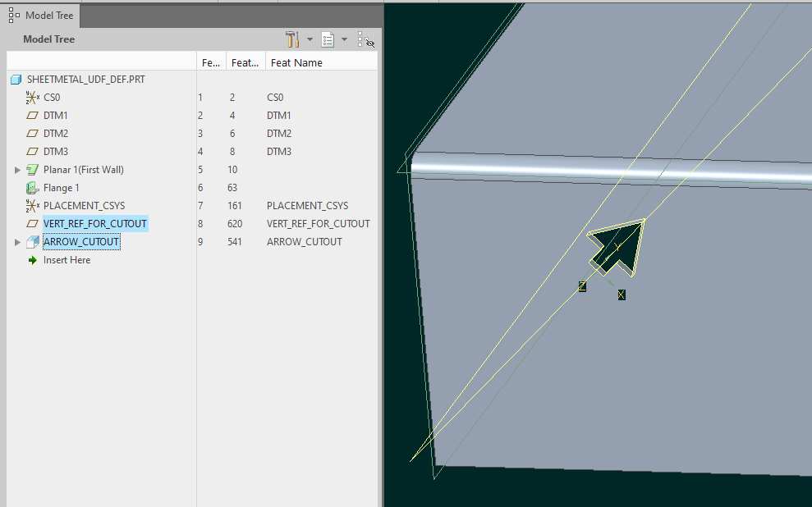
Task: Select the DTM1 datum plane icon
Action: pyautogui.click(x=32, y=116)
